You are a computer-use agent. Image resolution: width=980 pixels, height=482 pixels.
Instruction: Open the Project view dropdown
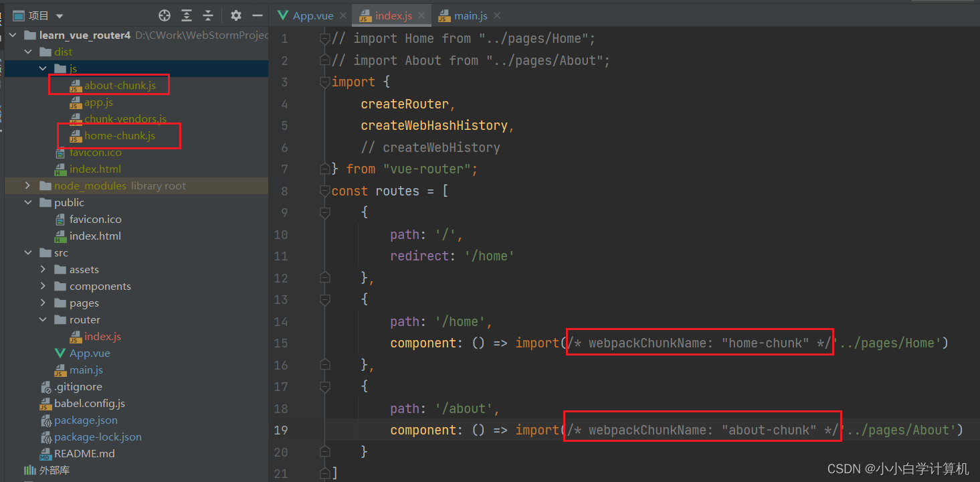[x=60, y=15]
